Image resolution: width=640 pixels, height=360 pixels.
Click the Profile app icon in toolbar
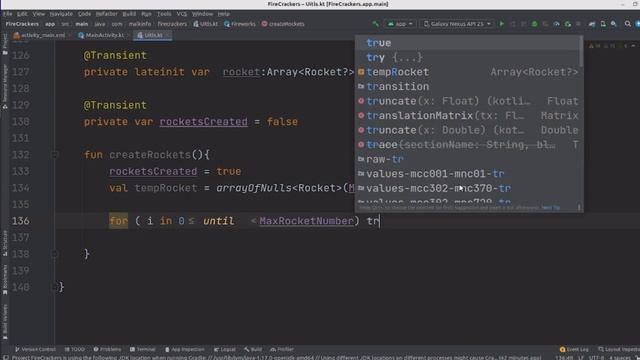click(x=556, y=24)
